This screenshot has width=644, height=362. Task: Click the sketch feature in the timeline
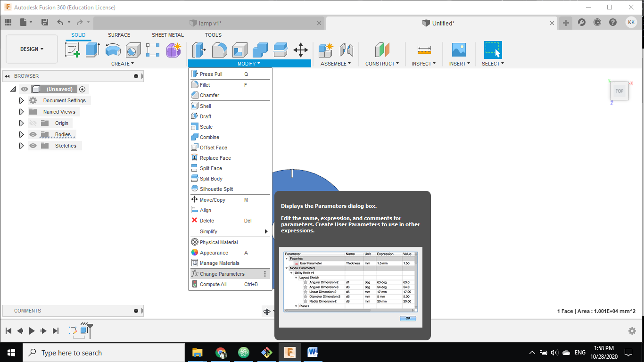[x=73, y=331]
